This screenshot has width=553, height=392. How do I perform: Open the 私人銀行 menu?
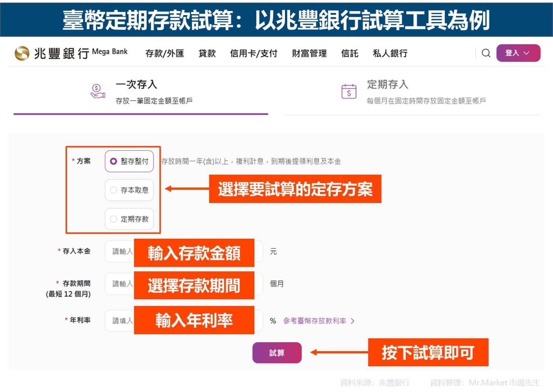[x=390, y=53]
